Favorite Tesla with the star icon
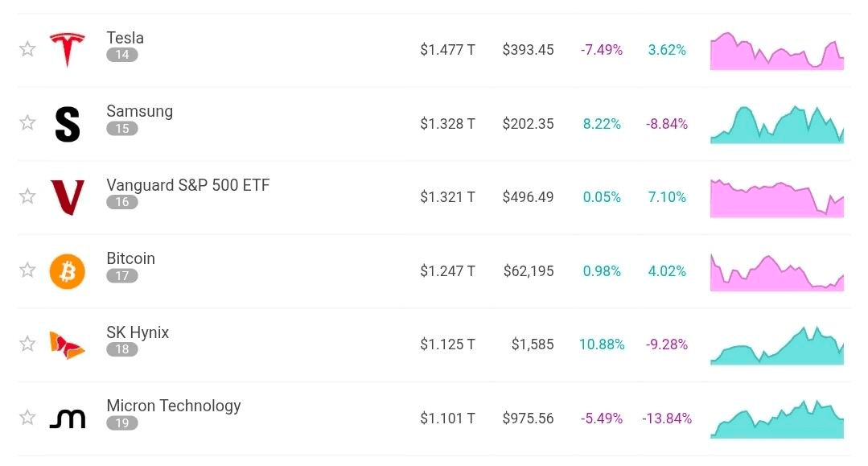The image size is (868, 466). point(27,49)
